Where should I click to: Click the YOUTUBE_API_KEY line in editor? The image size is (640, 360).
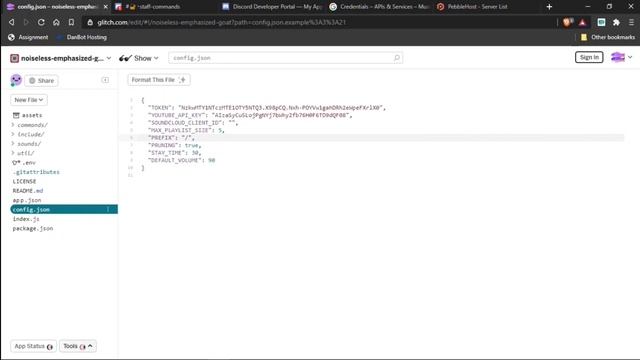(250, 115)
